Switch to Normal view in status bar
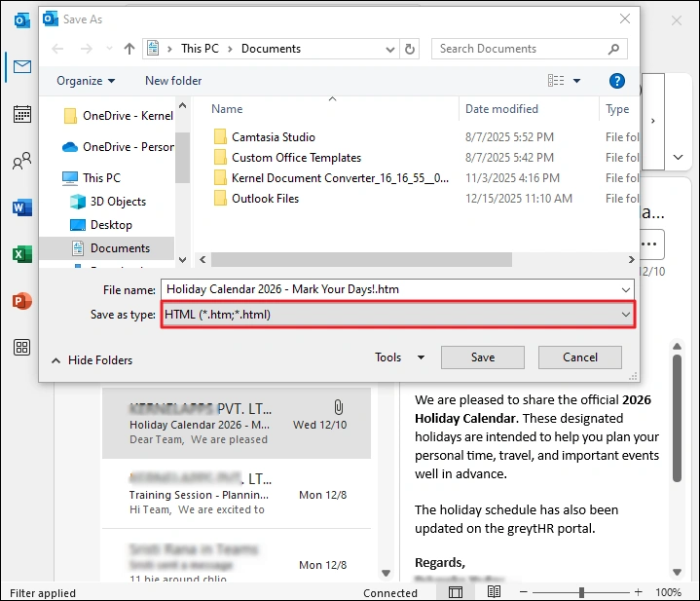Screen dimensions: 700x601 456,592
